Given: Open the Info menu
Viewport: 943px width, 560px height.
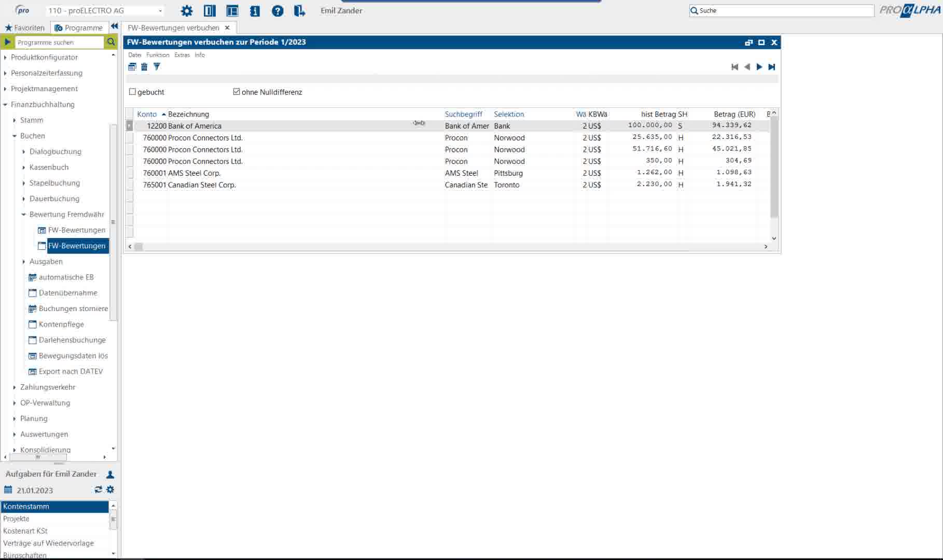Looking at the screenshot, I should (x=200, y=55).
